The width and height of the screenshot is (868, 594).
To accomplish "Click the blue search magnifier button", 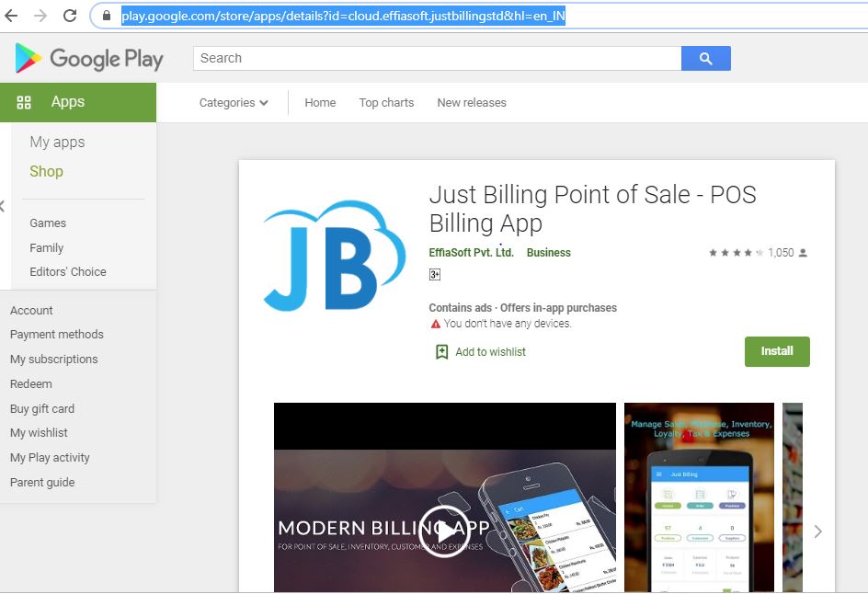I will [x=706, y=58].
